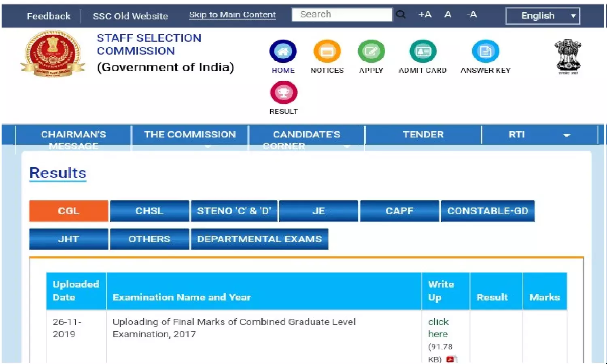Click the APPLY pencil icon
Viewport: 607px width, 364px height.
371,51
